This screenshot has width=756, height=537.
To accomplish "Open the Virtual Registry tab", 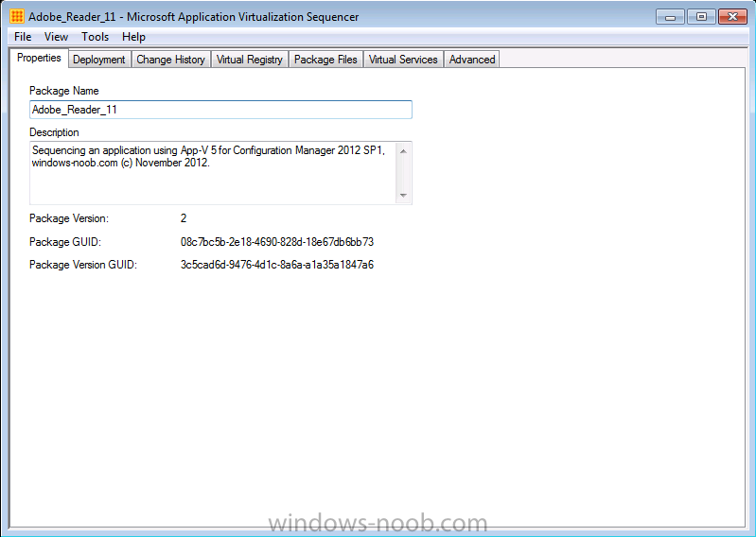I will (249, 60).
